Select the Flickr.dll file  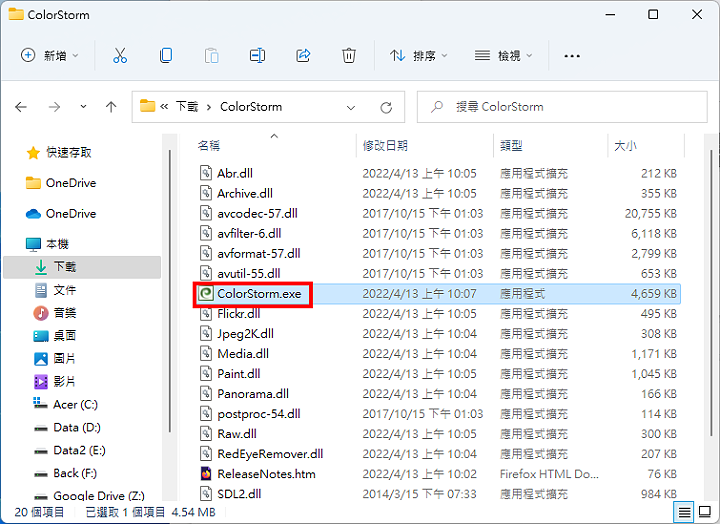pyautogui.click(x=238, y=314)
